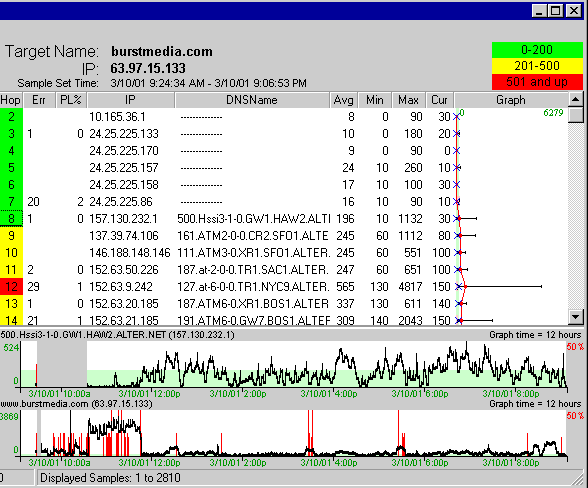The image size is (588, 488).
Task: Select the red 501 and up legend swatch
Action: 537,82
